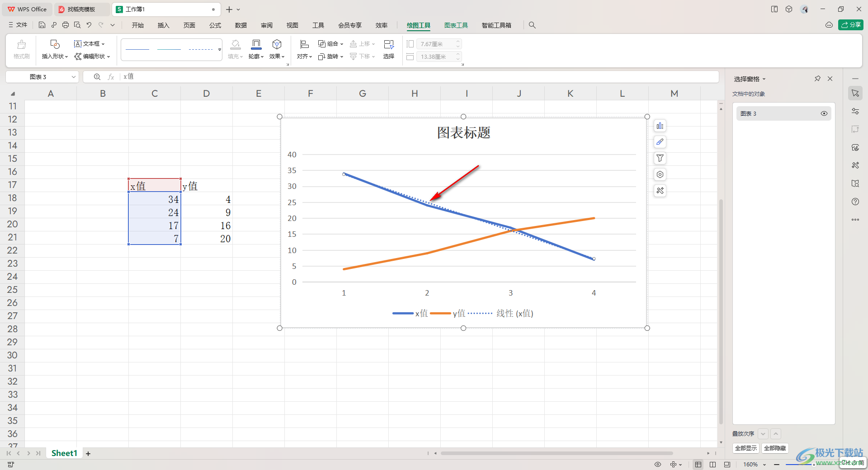The image size is (868, 470).
Task: Select 图表 3 in selection pane
Action: (x=784, y=113)
